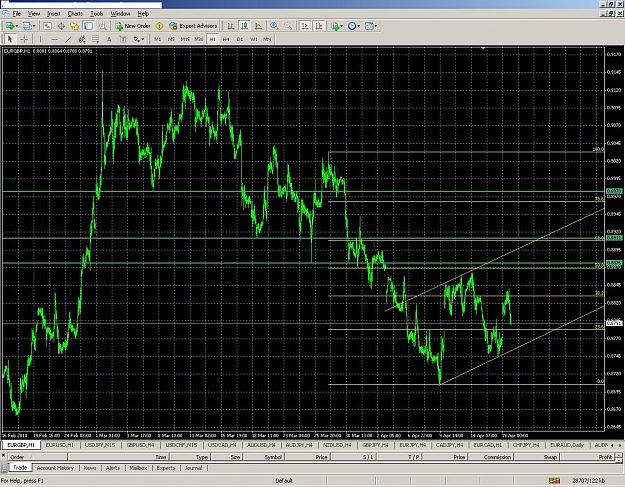Image resolution: width=625 pixels, height=487 pixels.
Task: Expand the New Chart dropdown arrow
Action: (16, 26)
